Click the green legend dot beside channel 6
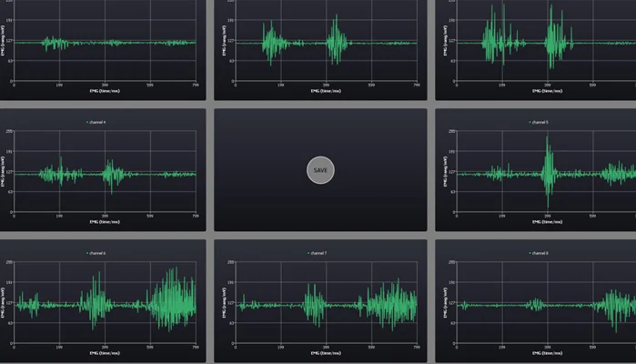The width and height of the screenshot is (636, 364). 87,253
